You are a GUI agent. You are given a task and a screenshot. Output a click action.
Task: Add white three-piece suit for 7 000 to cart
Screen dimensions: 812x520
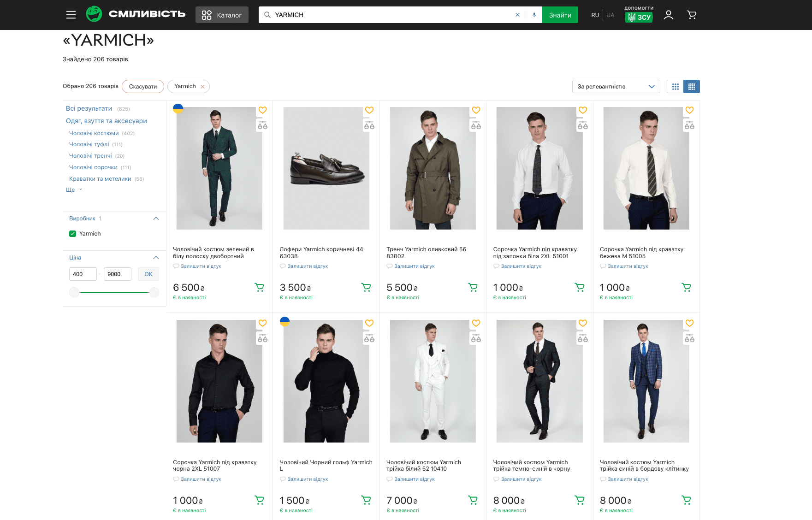pos(473,500)
